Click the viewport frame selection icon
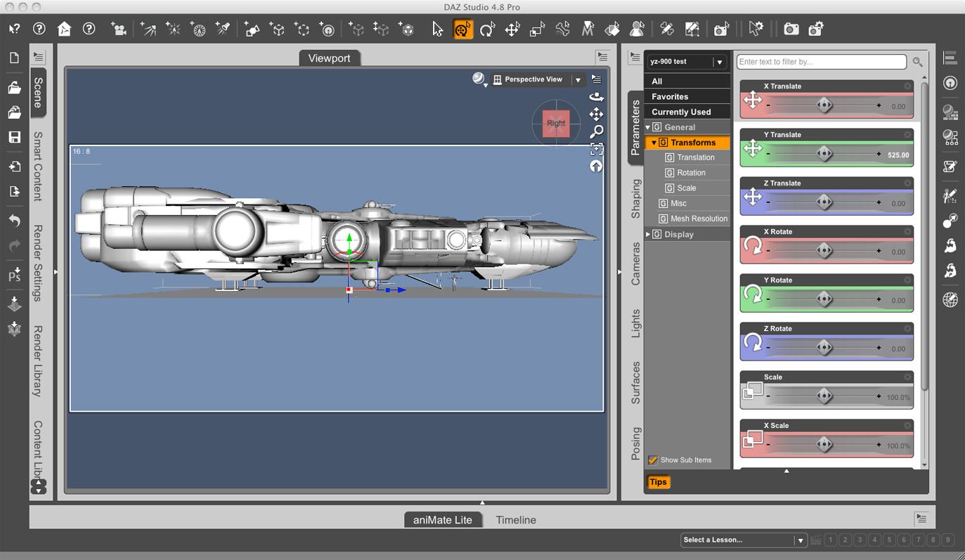This screenshot has height=560, width=965. pyautogui.click(x=596, y=149)
